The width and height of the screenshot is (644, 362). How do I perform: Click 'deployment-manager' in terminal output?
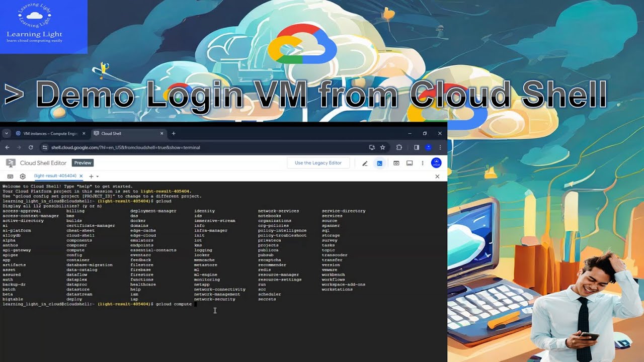click(153, 211)
